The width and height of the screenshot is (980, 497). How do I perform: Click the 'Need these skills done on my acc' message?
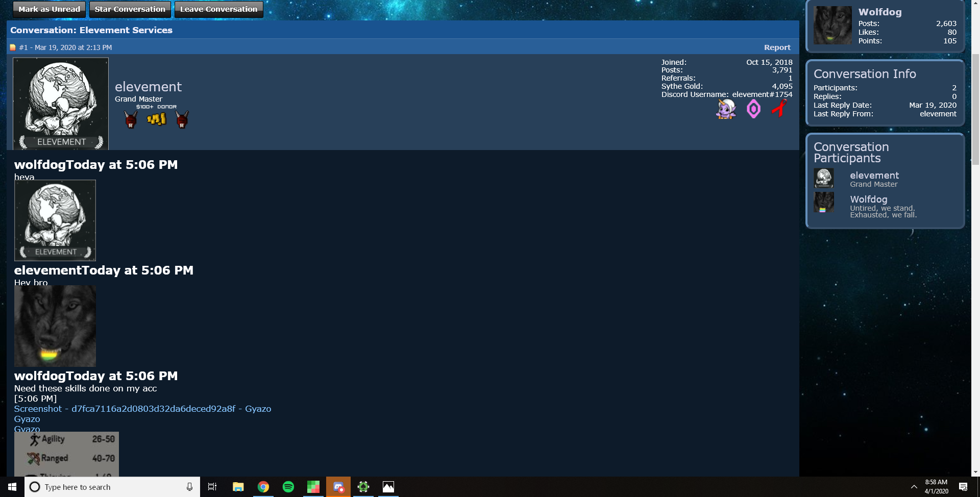click(86, 388)
